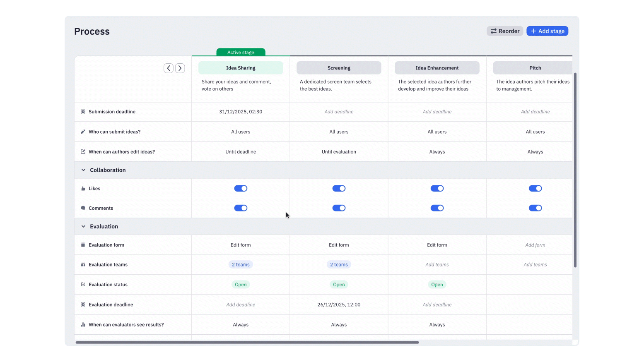The width and height of the screenshot is (644, 362).
Task: Collapse the Collaboration section
Action: [83, 170]
